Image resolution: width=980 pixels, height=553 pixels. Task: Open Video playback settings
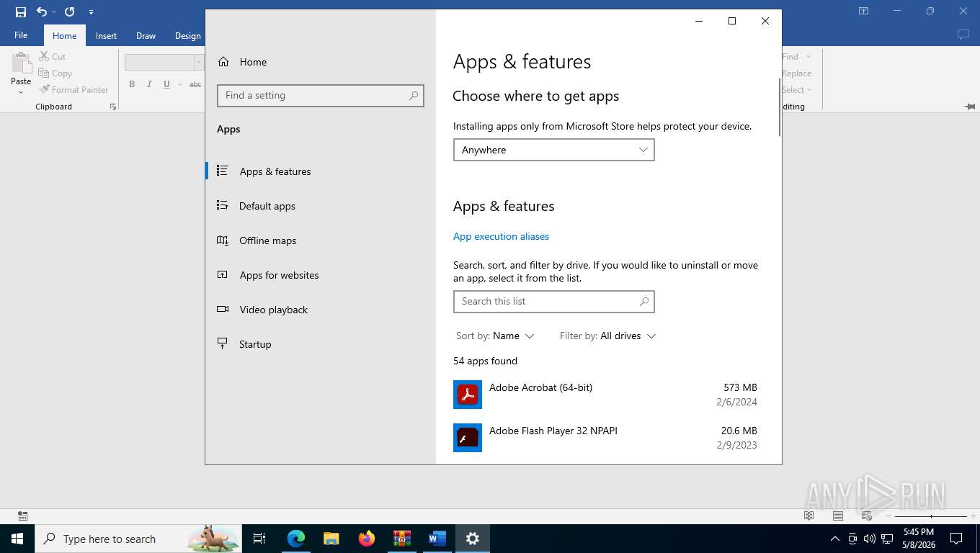(321, 310)
